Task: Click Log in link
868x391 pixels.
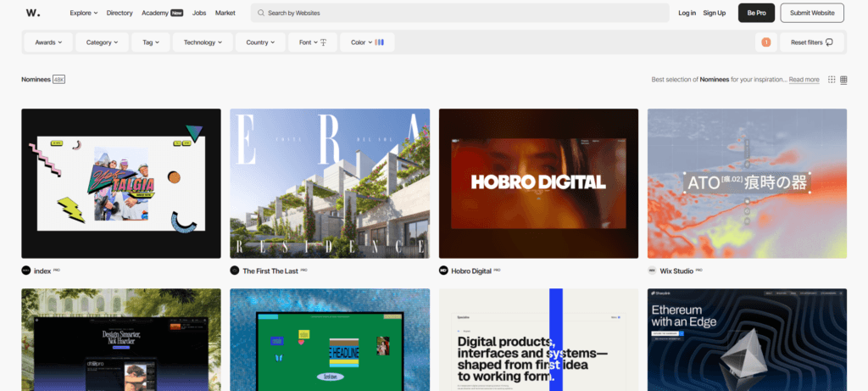Action: tap(687, 13)
